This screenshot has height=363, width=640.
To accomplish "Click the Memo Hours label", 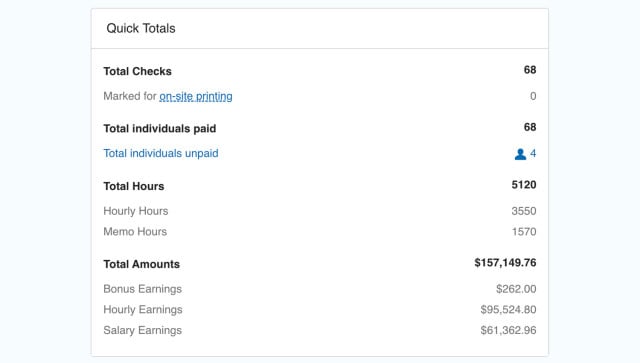I will point(135,232).
